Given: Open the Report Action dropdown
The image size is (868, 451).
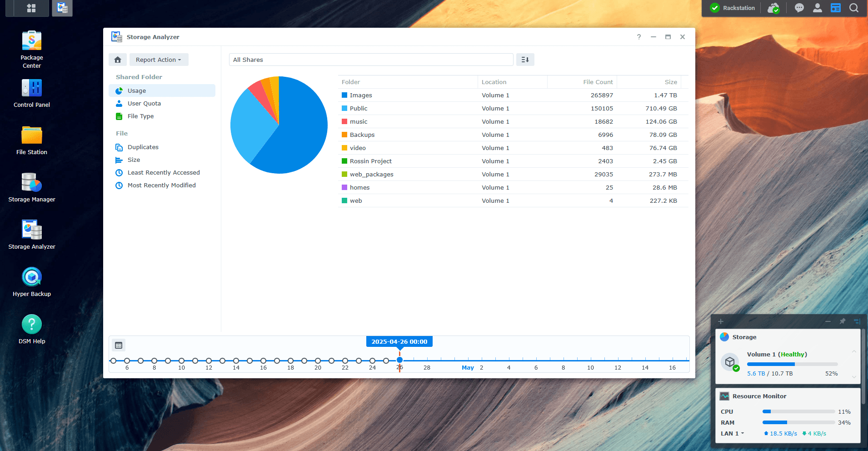Looking at the screenshot, I should pos(159,60).
